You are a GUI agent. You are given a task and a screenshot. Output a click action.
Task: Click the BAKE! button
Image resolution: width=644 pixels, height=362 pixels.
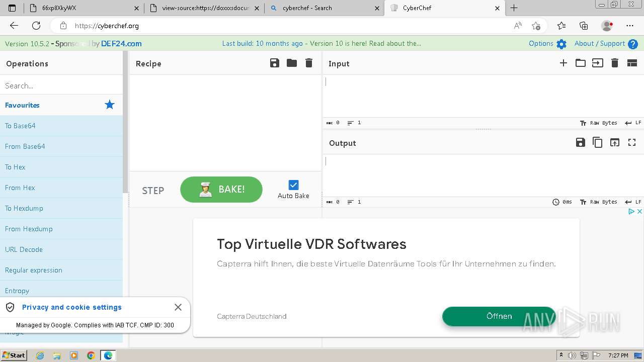221,190
